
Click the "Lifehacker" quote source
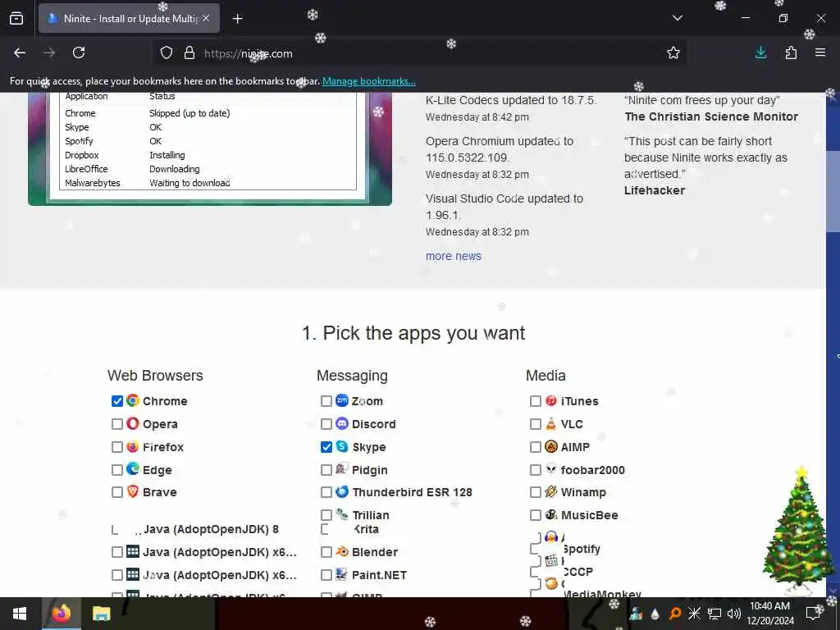655,190
